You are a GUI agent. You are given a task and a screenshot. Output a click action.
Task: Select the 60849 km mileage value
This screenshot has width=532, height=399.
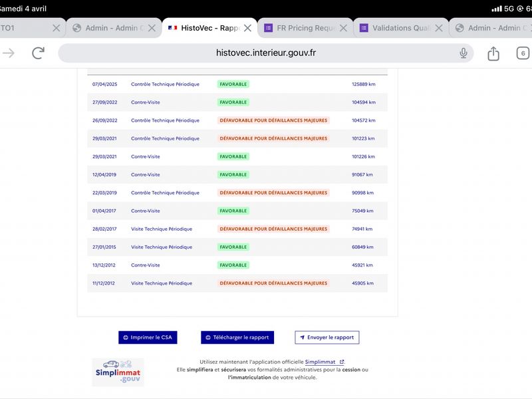point(362,247)
